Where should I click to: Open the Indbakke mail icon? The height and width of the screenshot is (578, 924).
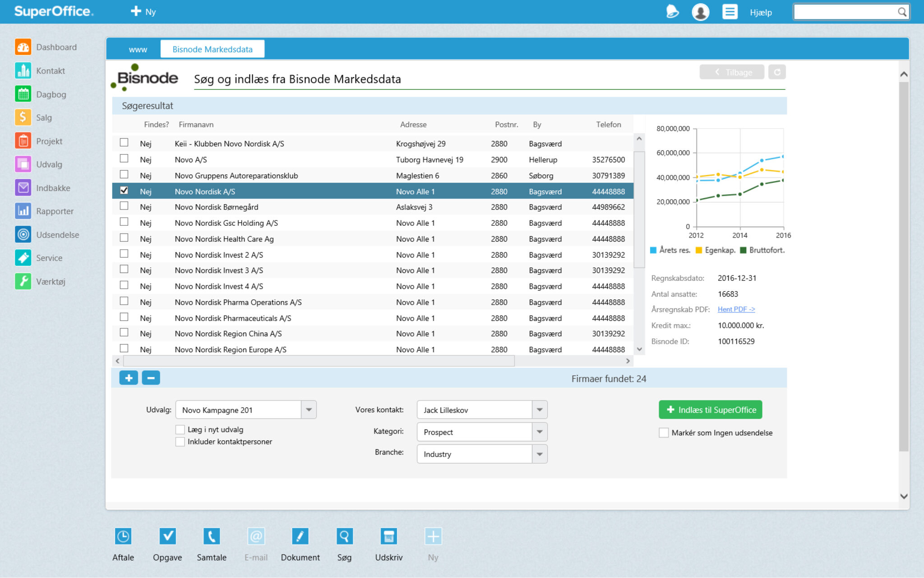[x=23, y=188]
